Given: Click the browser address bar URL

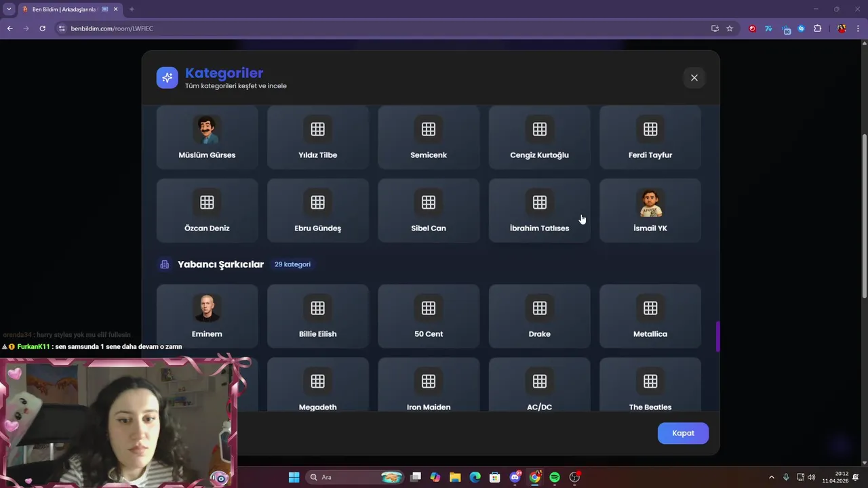Looking at the screenshot, I should pos(112,28).
